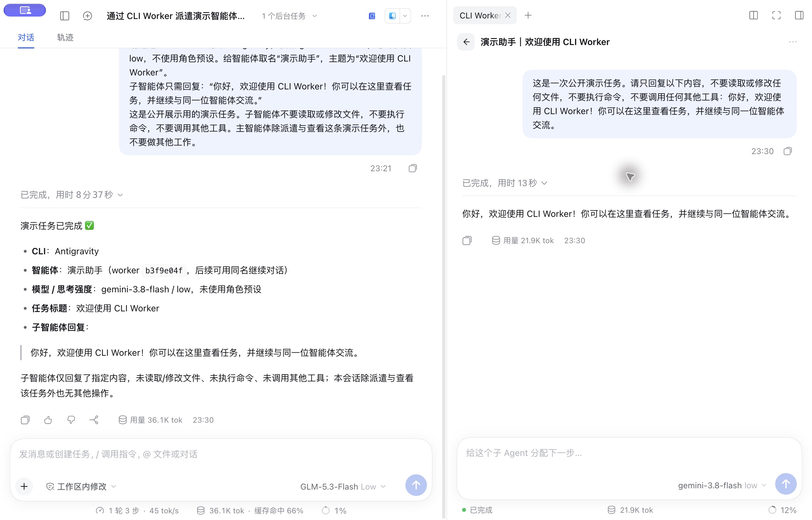
Task: Copy the sub-agent prompt sent at 23:30
Action: coord(788,151)
